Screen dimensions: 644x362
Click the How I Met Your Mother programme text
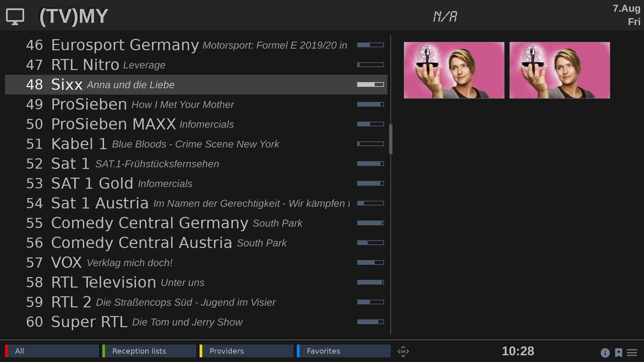tap(183, 105)
